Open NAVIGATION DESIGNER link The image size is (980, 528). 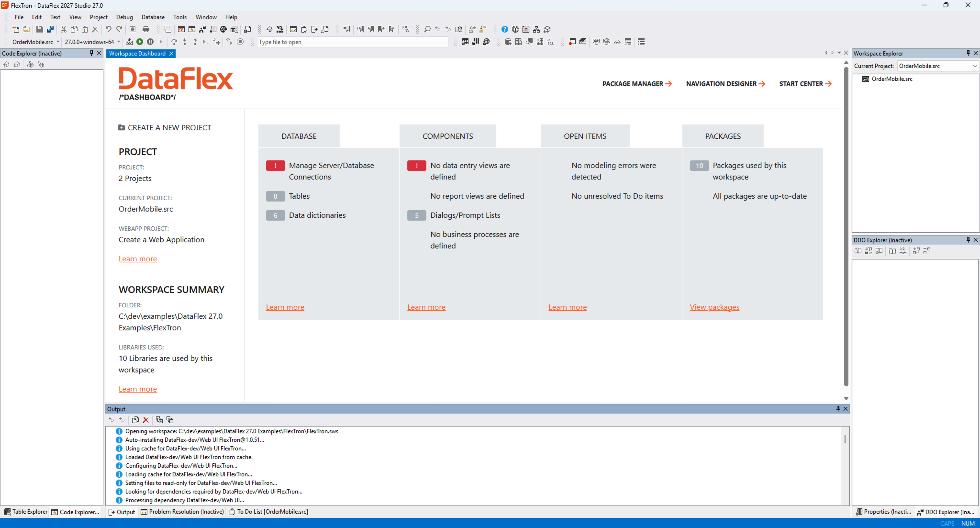pos(725,84)
